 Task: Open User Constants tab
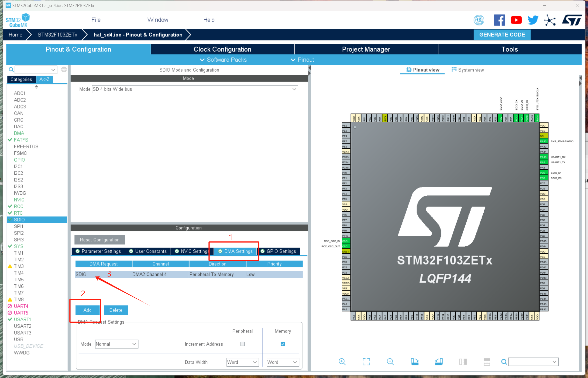pos(148,251)
